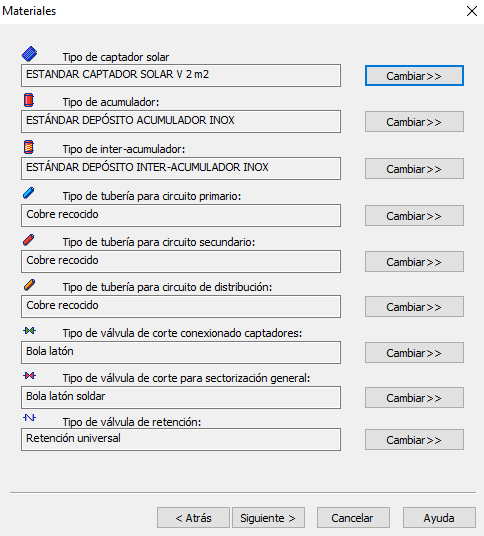Change the válvula de retención type
Image resolution: width=484 pixels, height=536 pixels.
[414, 440]
